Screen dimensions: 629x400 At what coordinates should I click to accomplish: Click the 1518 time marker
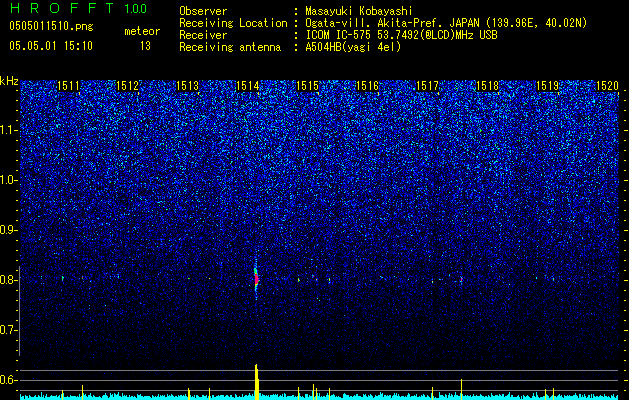click(487, 85)
